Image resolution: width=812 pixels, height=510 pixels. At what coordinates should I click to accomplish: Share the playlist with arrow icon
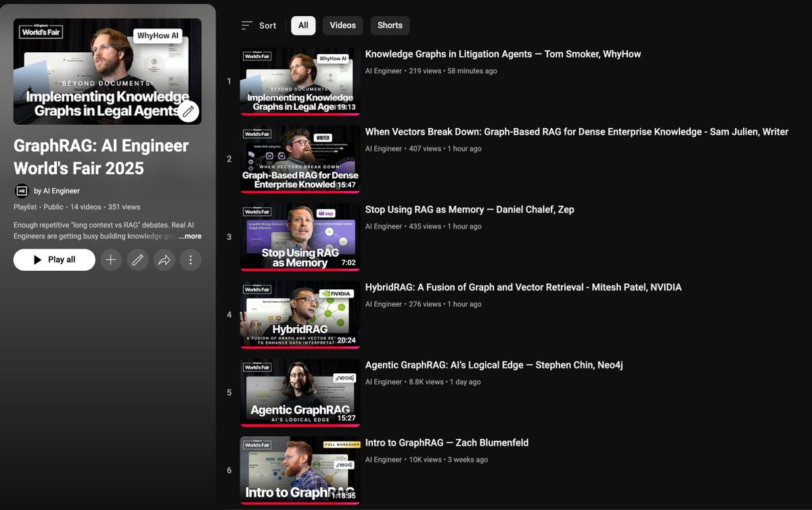point(164,259)
